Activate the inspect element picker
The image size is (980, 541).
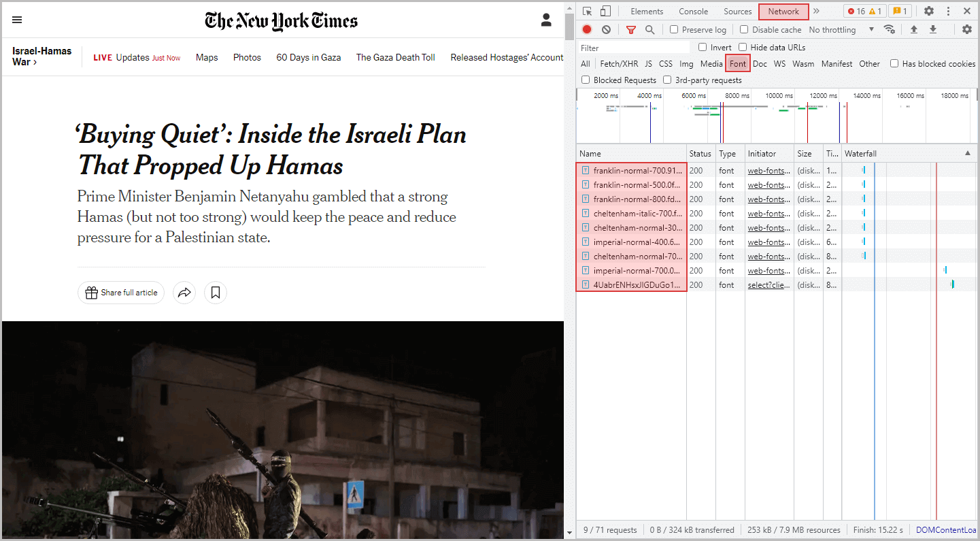click(588, 11)
